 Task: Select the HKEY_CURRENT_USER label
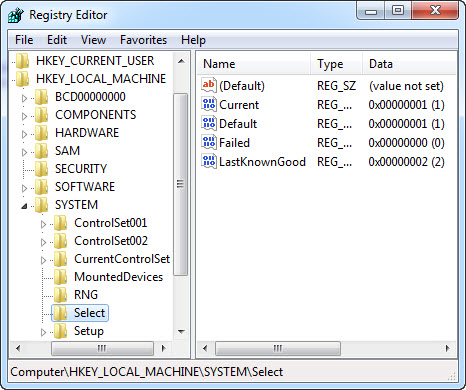point(95,61)
